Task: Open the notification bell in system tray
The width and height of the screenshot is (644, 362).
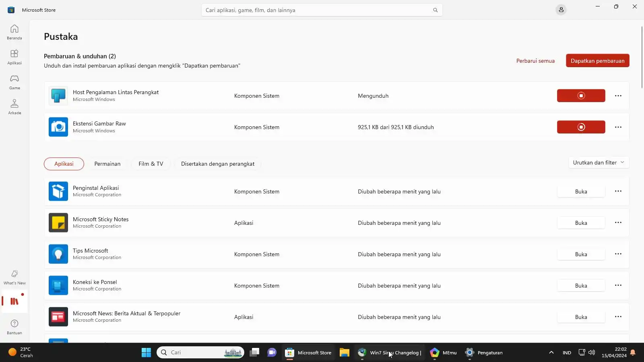Action: tap(633, 353)
